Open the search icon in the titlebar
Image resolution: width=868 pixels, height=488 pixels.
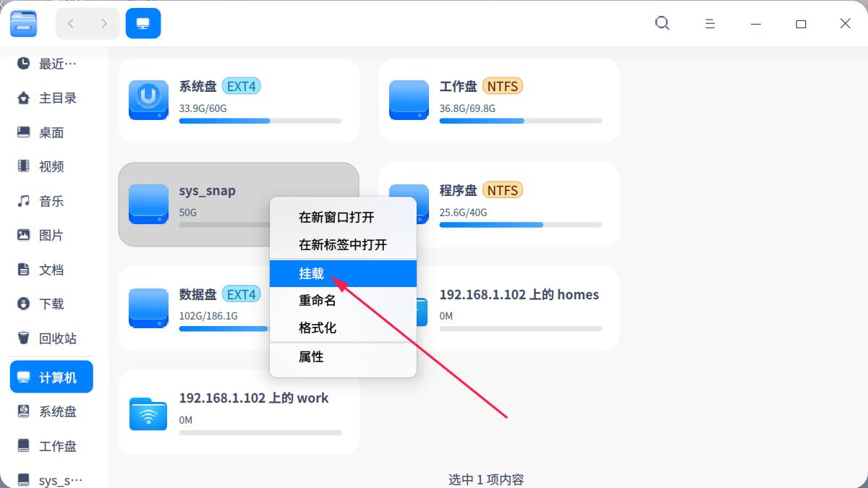(x=662, y=23)
